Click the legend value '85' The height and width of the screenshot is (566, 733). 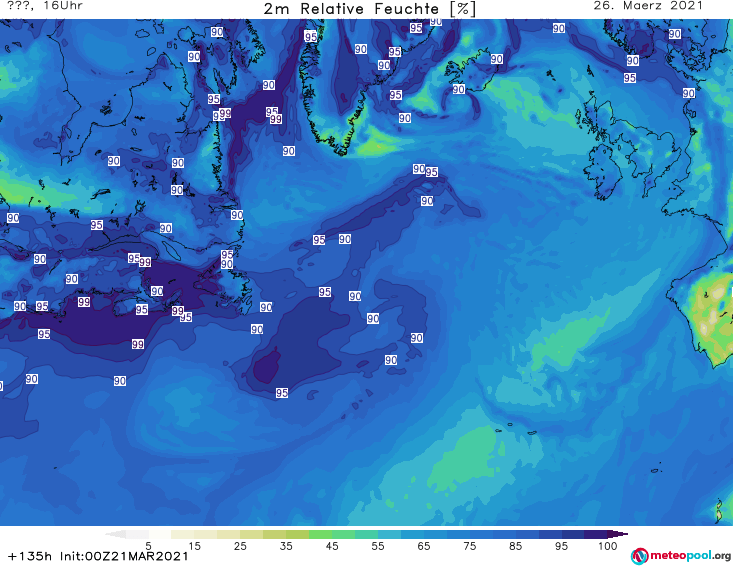tap(515, 545)
